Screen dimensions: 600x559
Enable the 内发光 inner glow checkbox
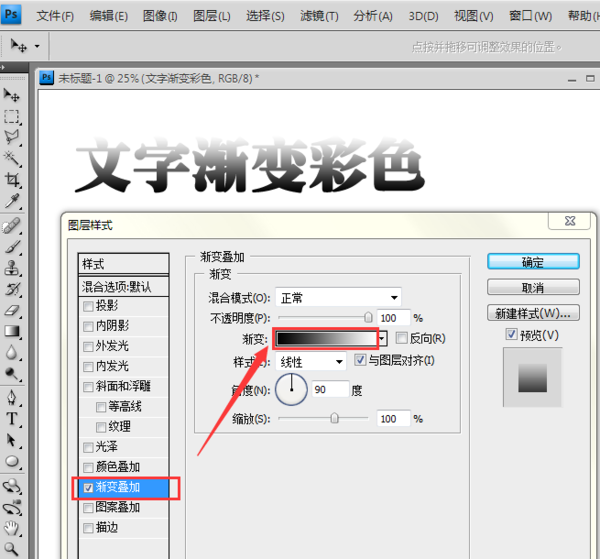point(88,367)
